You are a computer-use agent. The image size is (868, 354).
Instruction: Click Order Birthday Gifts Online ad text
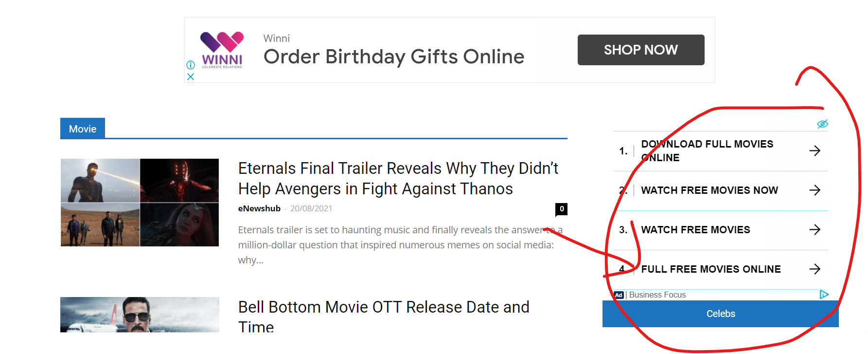(394, 57)
